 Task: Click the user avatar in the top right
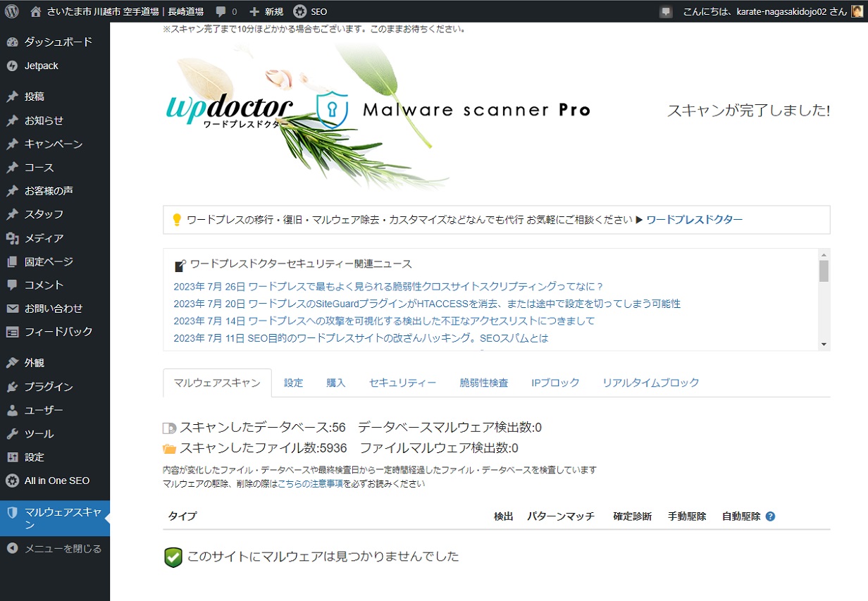click(x=857, y=11)
